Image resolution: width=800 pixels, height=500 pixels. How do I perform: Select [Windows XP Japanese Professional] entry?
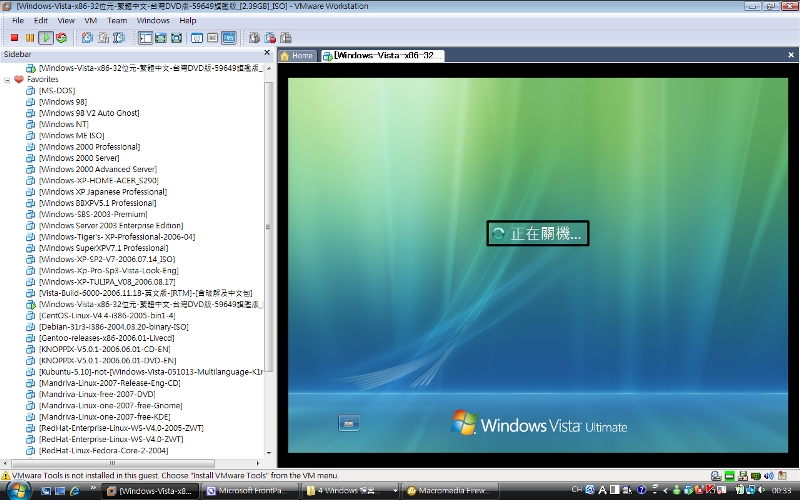[x=103, y=192]
